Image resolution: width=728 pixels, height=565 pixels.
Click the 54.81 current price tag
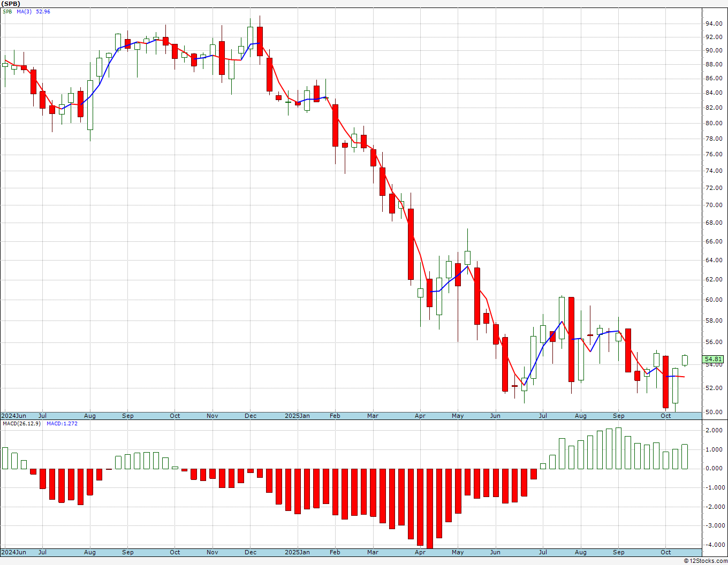point(714,360)
